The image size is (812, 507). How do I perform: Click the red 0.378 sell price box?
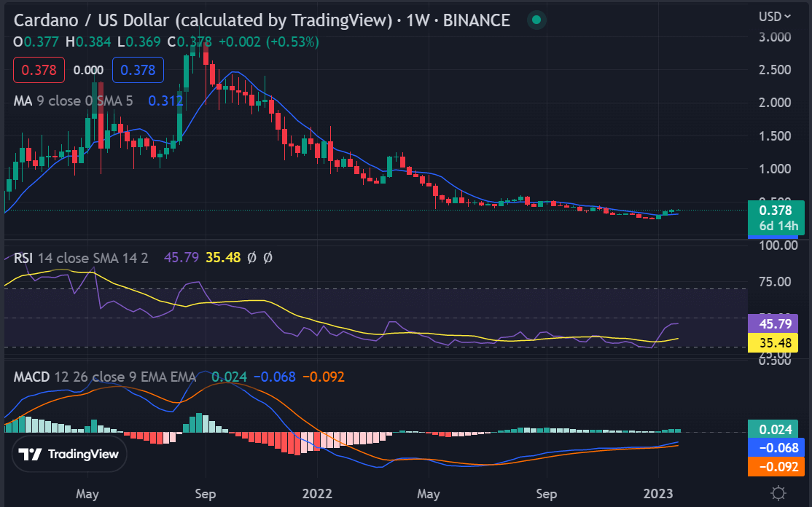[x=39, y=70]
